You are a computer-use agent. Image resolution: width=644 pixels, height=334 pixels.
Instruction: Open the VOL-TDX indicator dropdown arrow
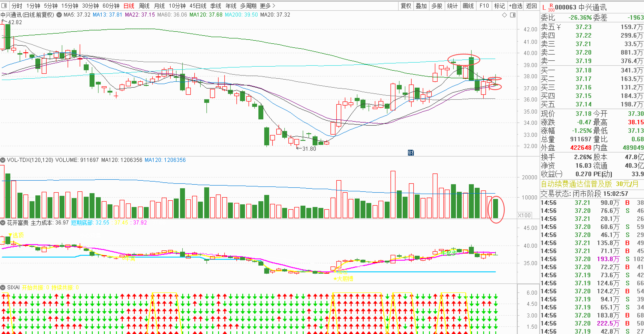click(x=3, y=160)
